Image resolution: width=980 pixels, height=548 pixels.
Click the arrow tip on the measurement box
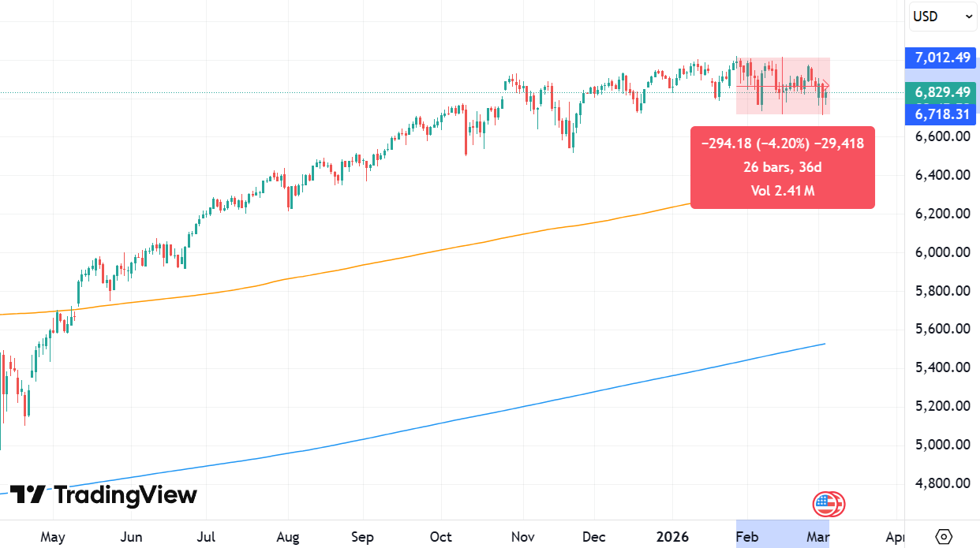825,85
